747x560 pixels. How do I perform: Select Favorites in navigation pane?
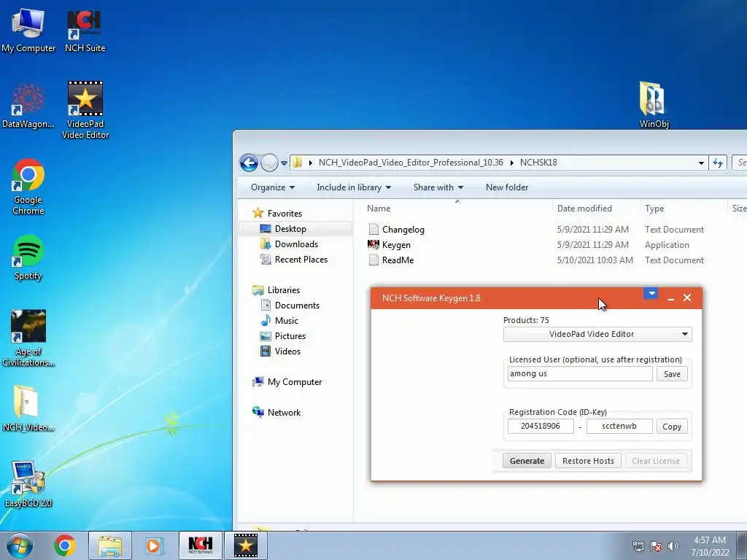tap(285, 214)
